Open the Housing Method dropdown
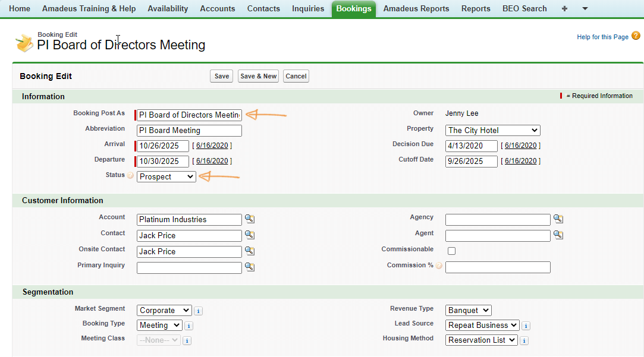The height and width of the screenshot is (357, 644). click(x=481, y=340)
